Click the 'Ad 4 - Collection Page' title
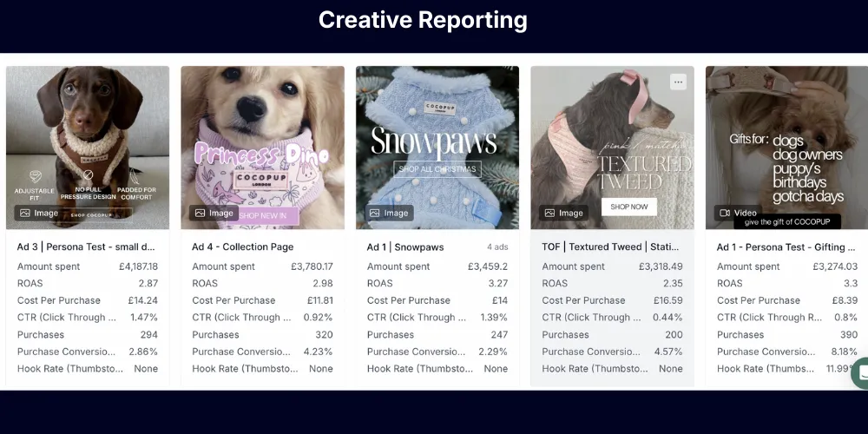This screenshot has width=868, height=434. pyautogui.click(x=242, y=247)
